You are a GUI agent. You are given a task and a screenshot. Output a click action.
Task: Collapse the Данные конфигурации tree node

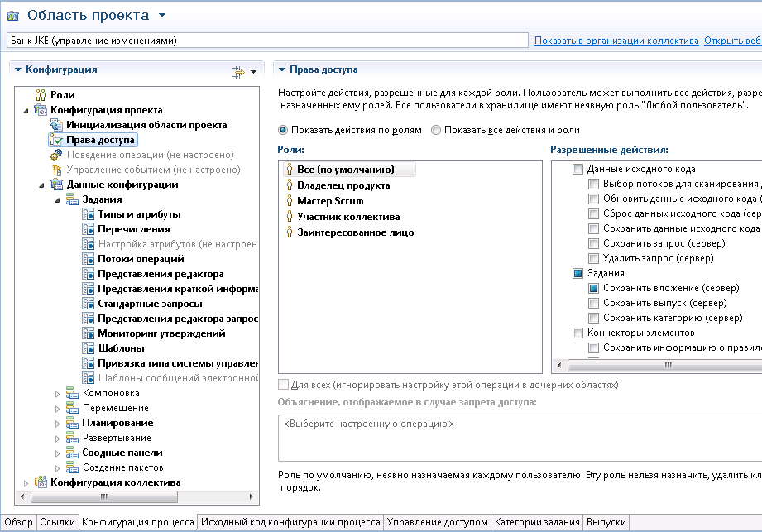42,185
